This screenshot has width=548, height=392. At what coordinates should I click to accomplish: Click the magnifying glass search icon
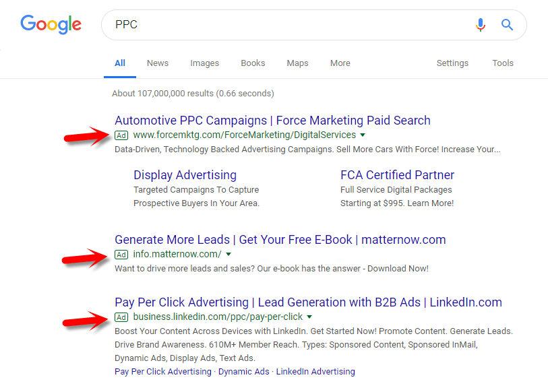pos(507,24)
